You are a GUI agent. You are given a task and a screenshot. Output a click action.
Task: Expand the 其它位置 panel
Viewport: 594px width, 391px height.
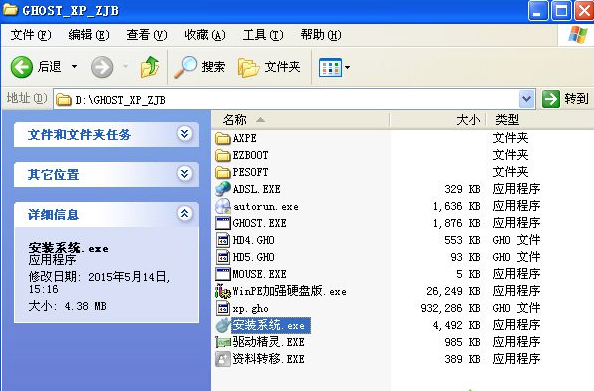(184, 174)
